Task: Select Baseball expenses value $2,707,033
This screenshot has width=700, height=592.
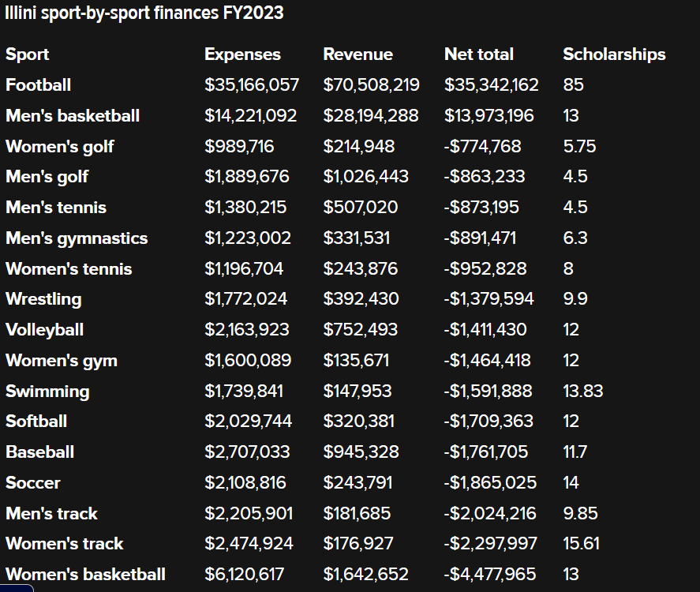Action: (247, 452)
